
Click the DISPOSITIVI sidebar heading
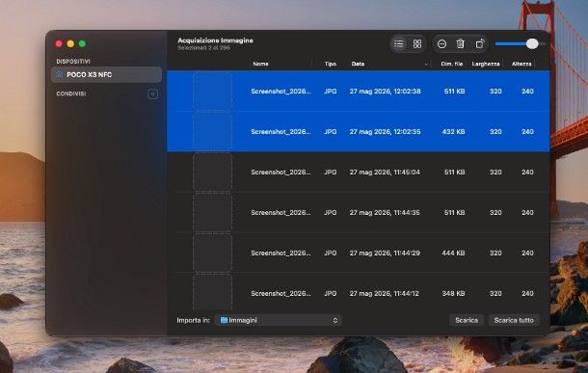point(73,62)
